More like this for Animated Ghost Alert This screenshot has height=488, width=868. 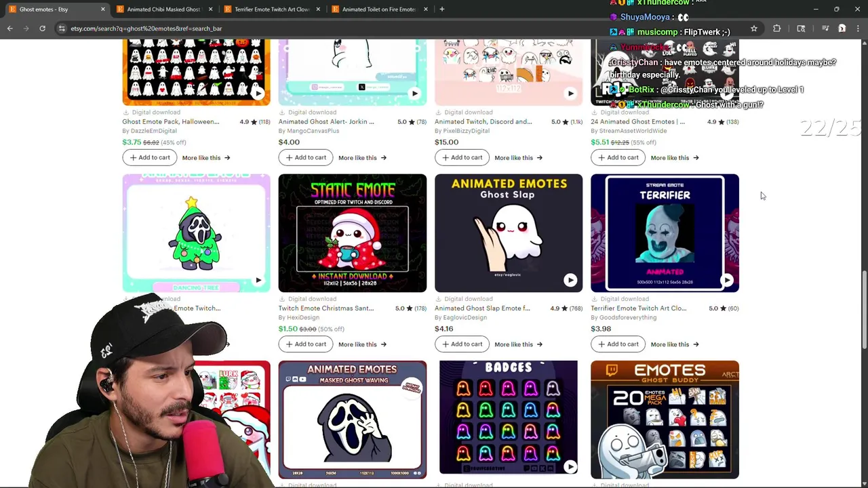pyautogui.click(x=362, y=158)
